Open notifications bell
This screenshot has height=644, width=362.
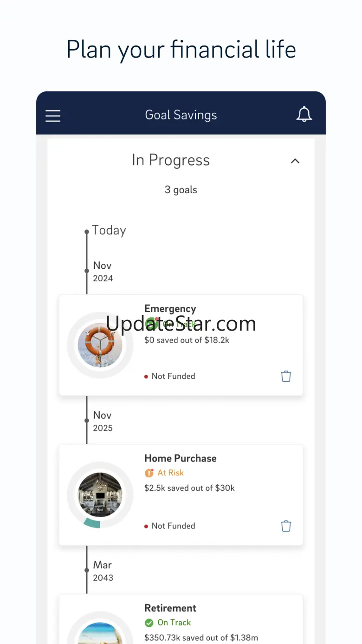[x=304, y=115]
